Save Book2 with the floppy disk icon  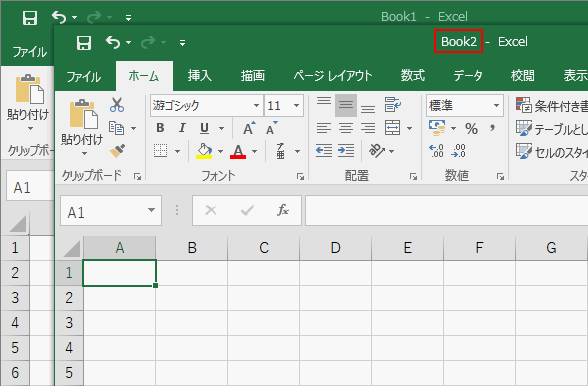coord(84,43)
